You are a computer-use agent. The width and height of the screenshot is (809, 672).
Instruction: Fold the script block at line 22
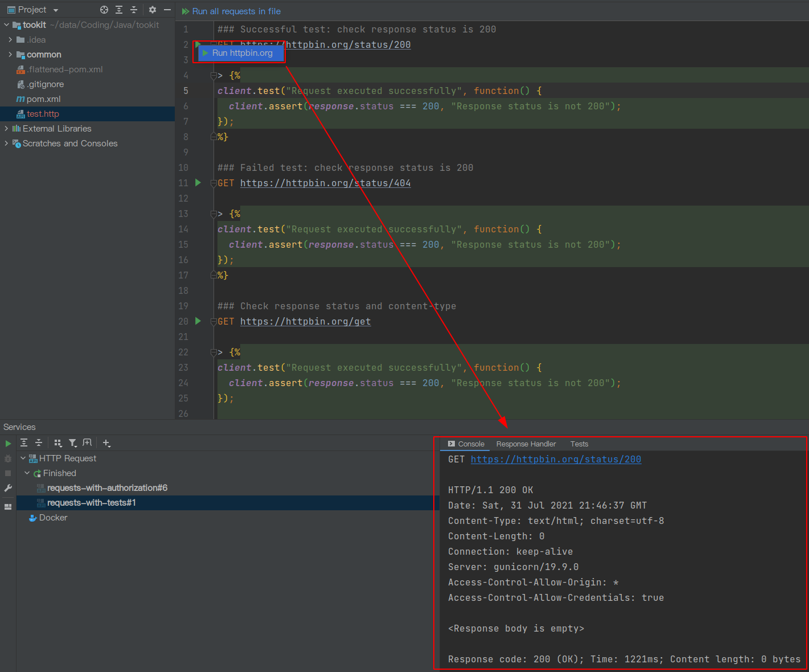click(213, 352)
